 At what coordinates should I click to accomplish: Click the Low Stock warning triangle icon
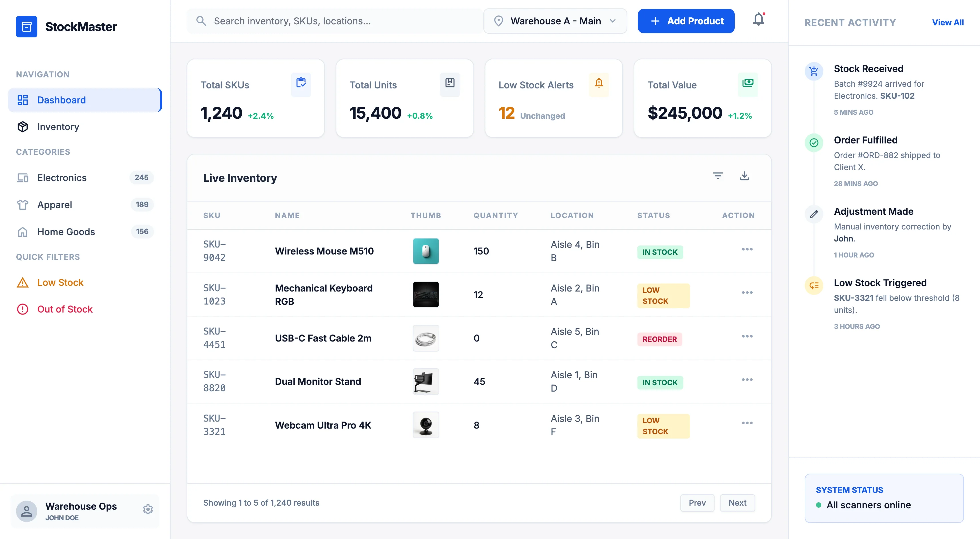click(23, 283)
